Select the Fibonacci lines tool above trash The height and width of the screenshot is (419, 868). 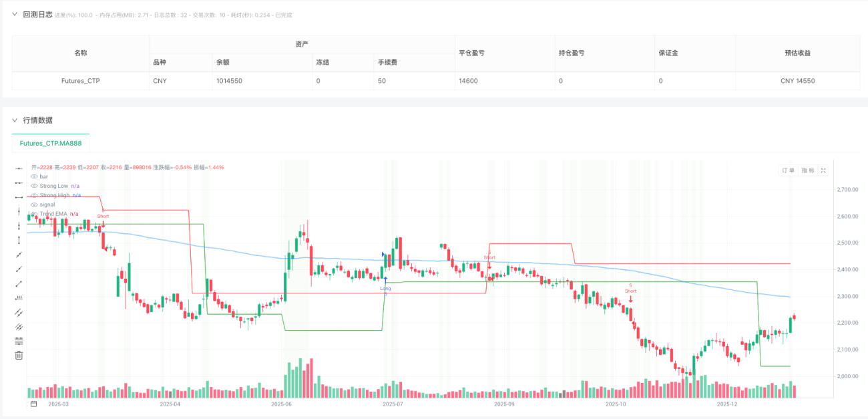coord(19,341)
